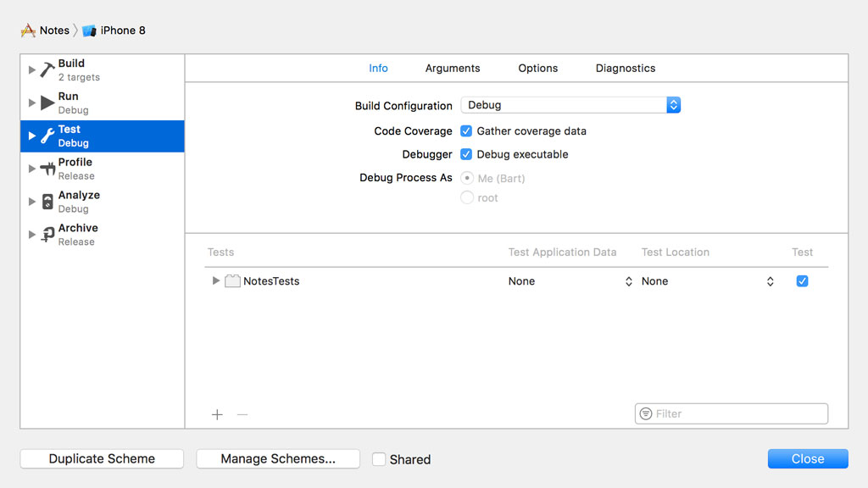Click the Manage Schemes button
This screenshot has width=868, height=488.
coord(277,458)
